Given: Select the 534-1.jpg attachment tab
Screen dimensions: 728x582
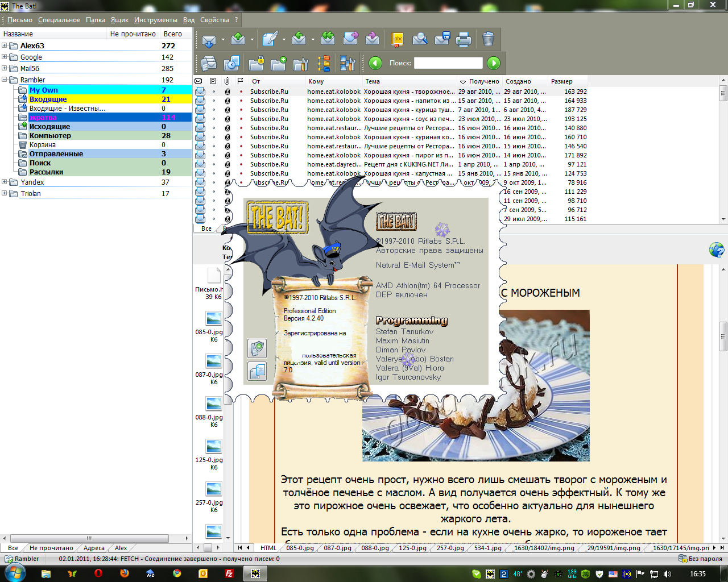Looking at the screenshot, I should coord(488,548).
